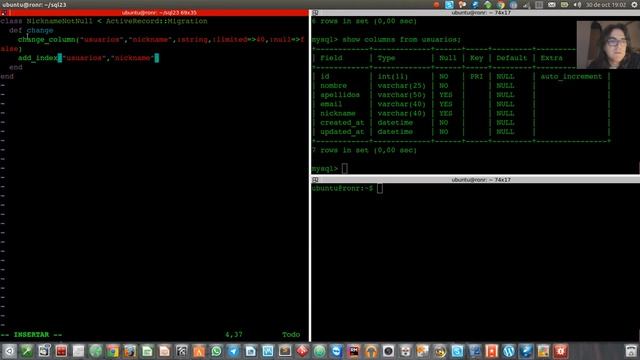Click the 'apellidos' field row
Viewport: 640px width, 360px height.
pos(460,95)
